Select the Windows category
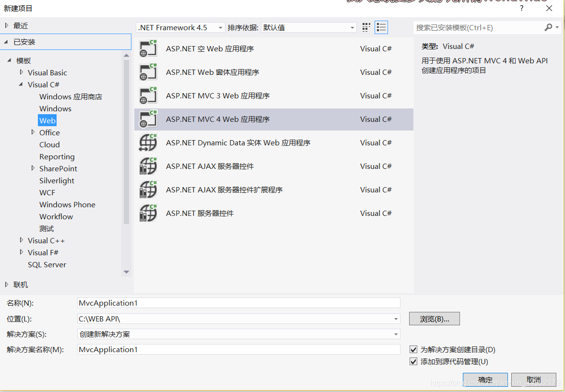 (55, 108)
